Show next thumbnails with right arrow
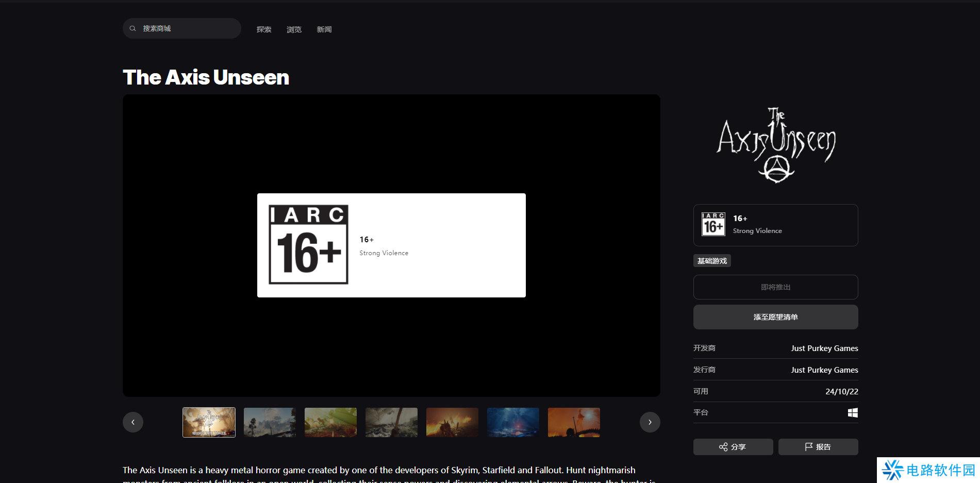Viewport: 980px width, 483px height. (650, 422)
